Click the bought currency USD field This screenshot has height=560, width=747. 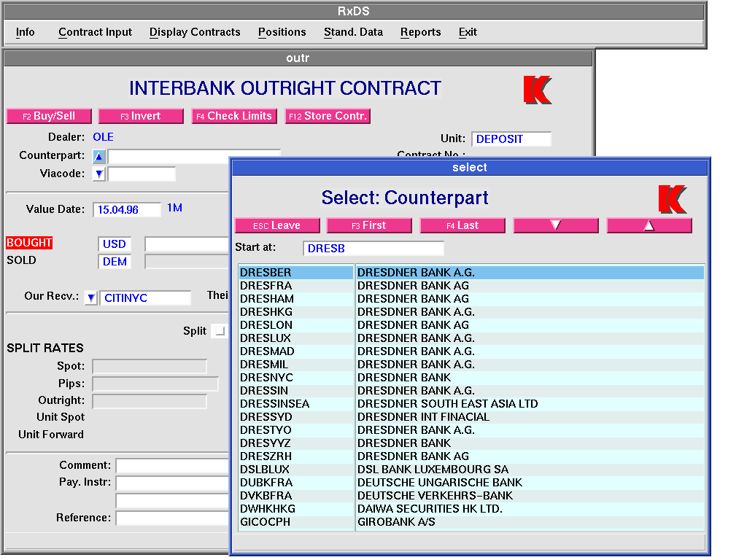coord(115,244)
